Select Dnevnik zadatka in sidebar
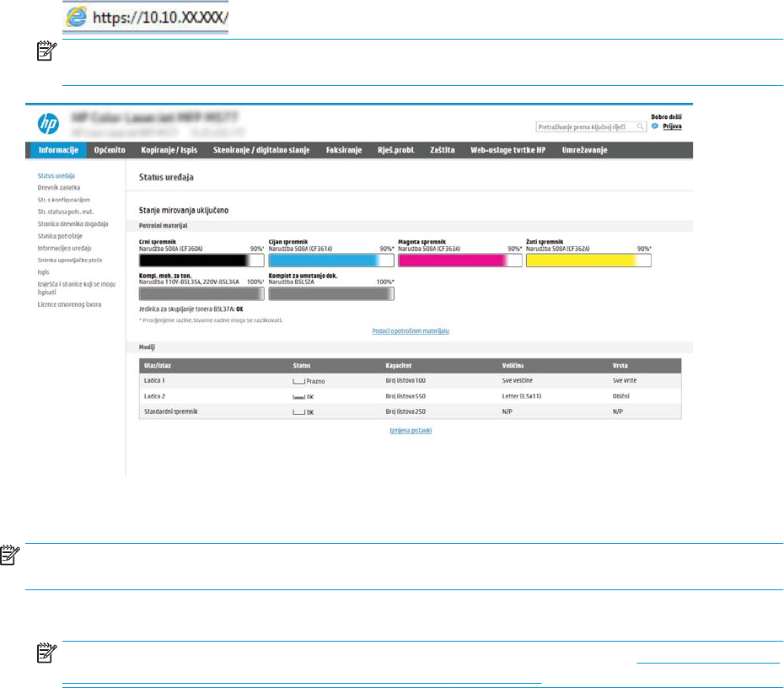Screen dimensions: 784x688 coord(58,188)
